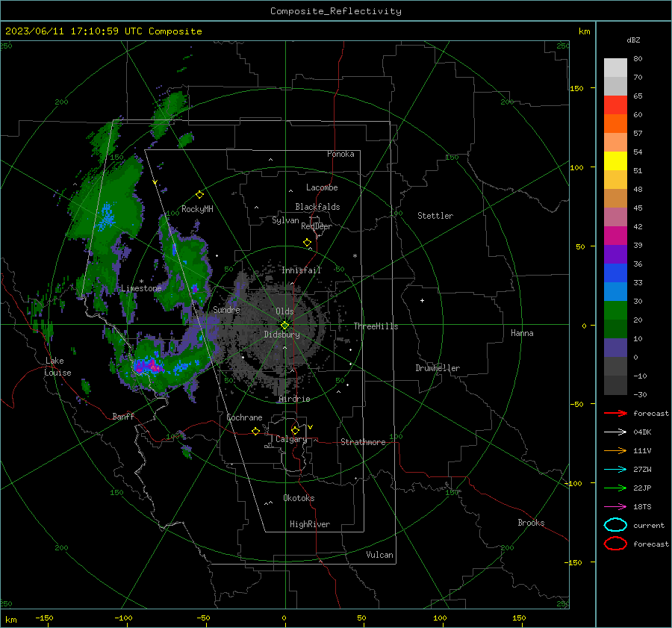Click the Sundre town label
The image size is (672, 628).
click(226, 309)
